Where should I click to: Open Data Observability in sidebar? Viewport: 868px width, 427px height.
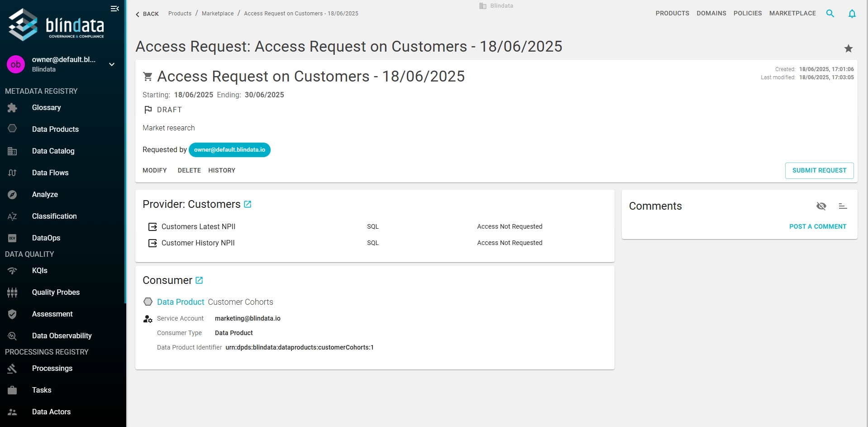[x=62, y=336]
